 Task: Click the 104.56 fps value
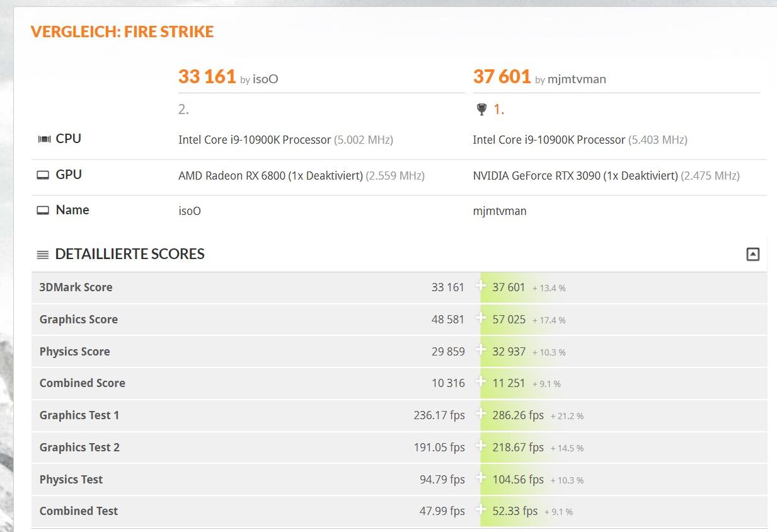coord(518,480)
